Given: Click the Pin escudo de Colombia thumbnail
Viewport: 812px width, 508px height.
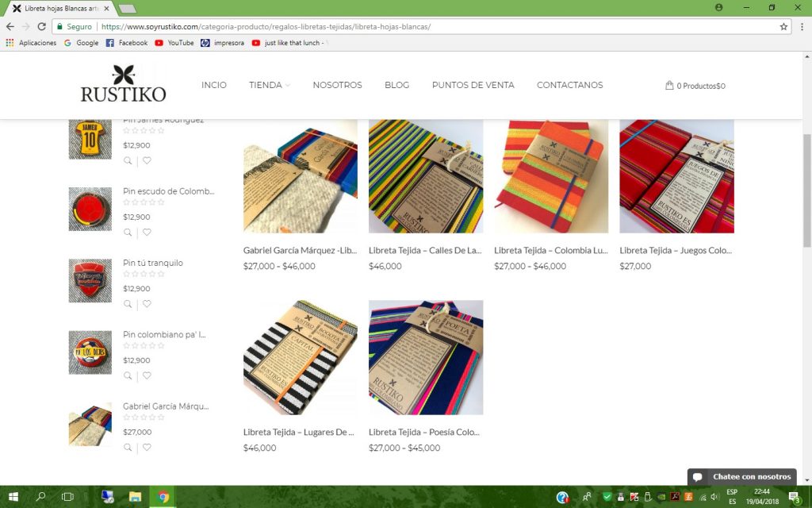Looking at the screenshot, I should [x=90, y=209].
